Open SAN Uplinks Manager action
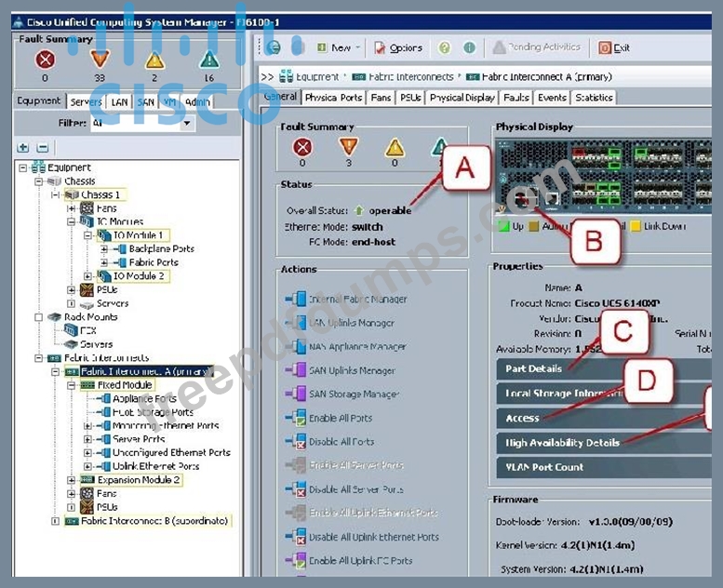Viewport: 723px width, 588px height. [341, 370]
